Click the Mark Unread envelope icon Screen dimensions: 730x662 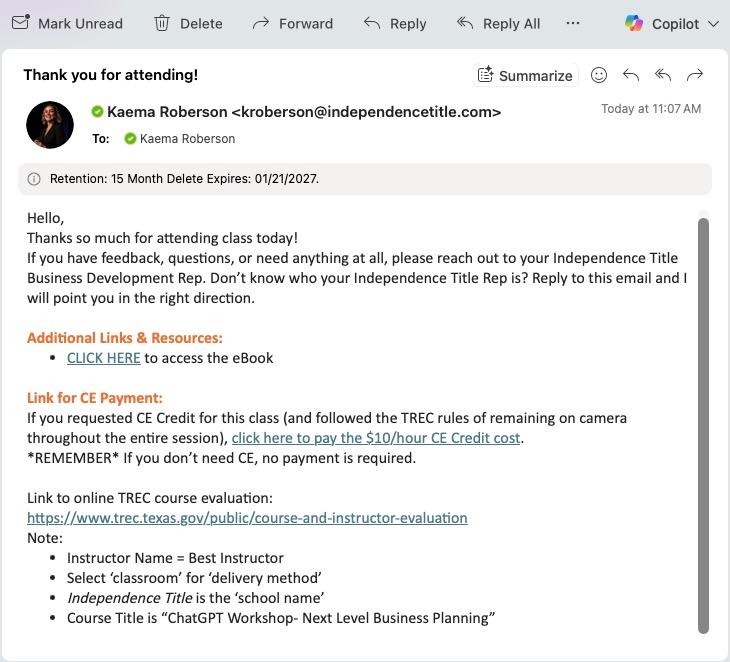coord(20,23)
